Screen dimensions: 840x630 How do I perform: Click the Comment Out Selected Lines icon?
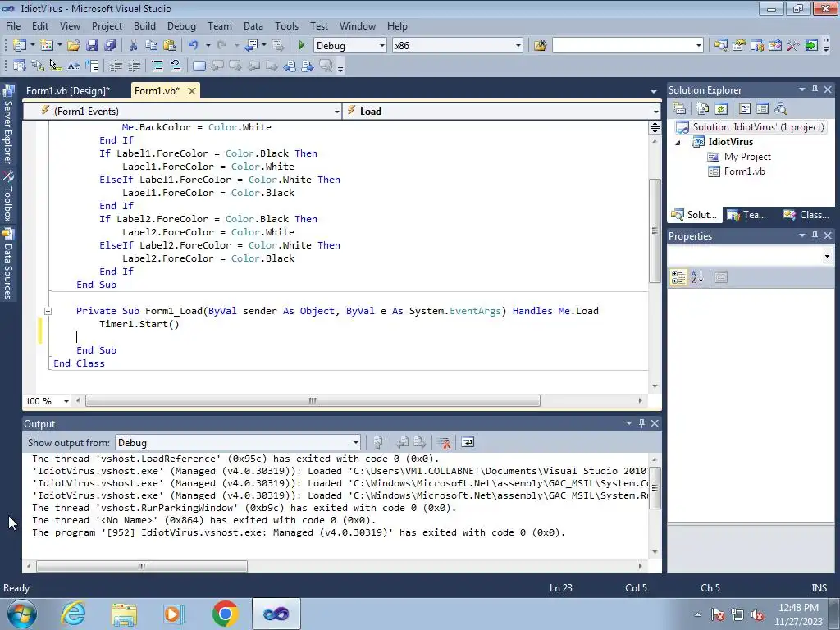[x=157, y=66]
